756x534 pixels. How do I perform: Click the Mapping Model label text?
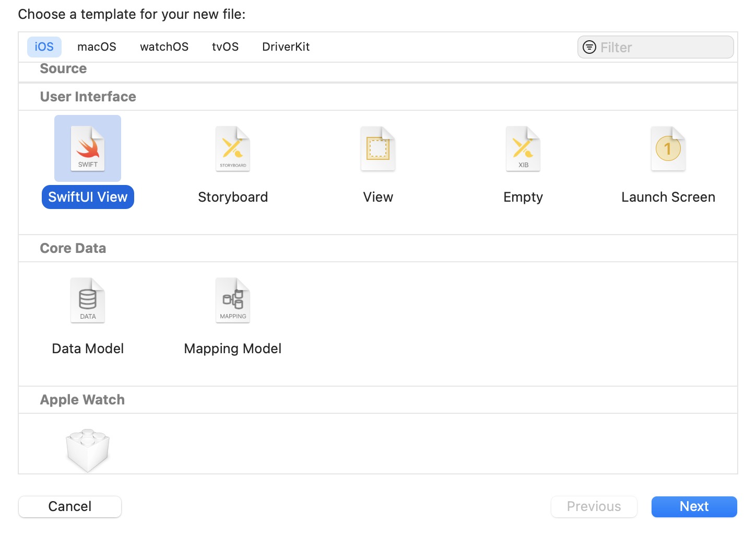(x=233, y=349)
